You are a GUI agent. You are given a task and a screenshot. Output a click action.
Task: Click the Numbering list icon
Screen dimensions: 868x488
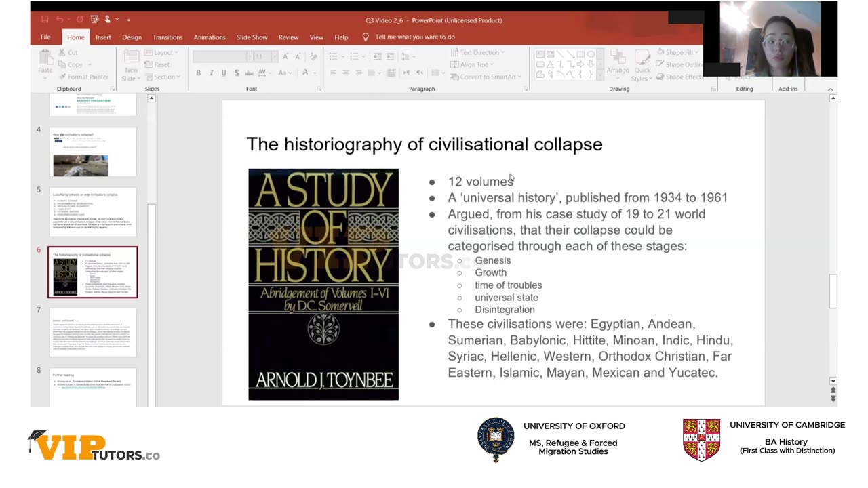coord(354,56)
